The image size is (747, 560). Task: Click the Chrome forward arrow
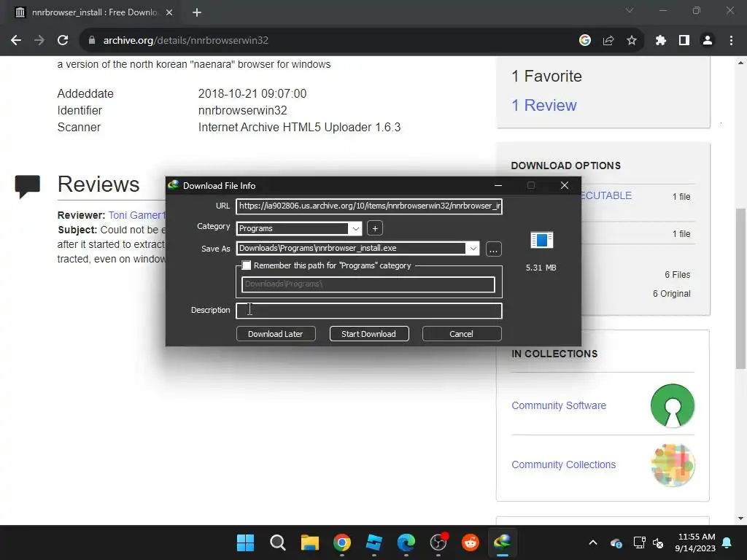[x=39, y=41]
